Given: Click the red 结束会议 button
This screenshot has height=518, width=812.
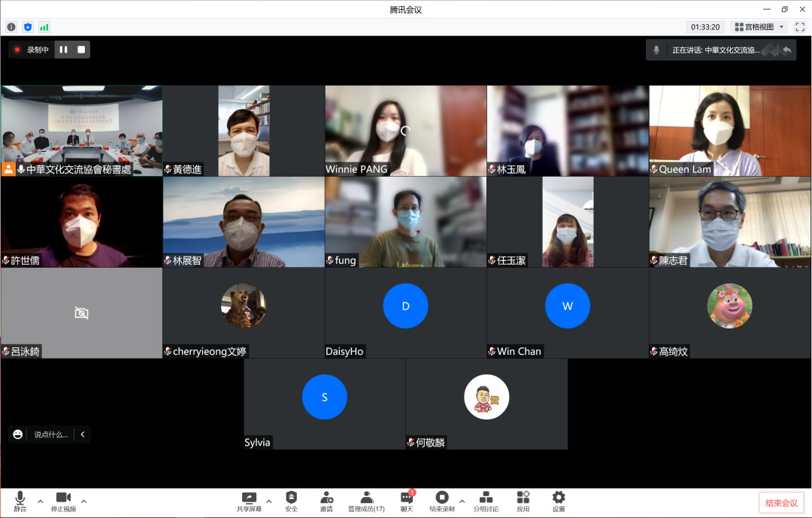Looking at the screenshot, I should 781,503.
